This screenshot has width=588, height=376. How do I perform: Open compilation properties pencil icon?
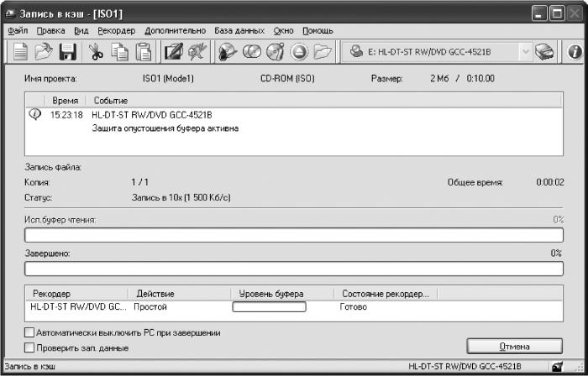[x=174, y=52]
